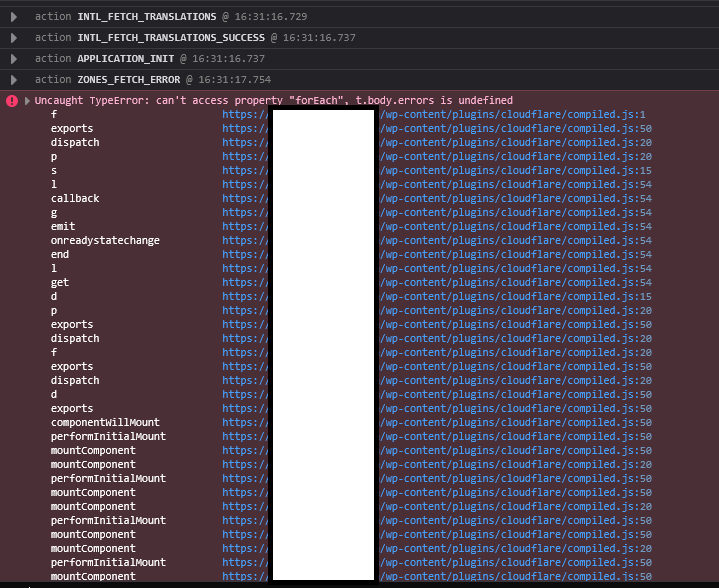The image size is (719, 588).
Task: Open the source link on the callback row
Action: (437, 199)
